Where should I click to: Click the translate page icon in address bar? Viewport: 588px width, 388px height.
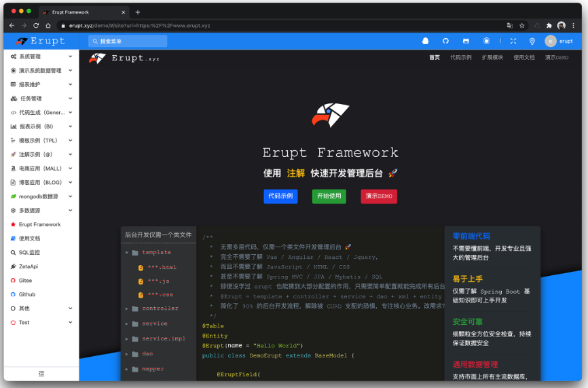[x=510, y=26]
